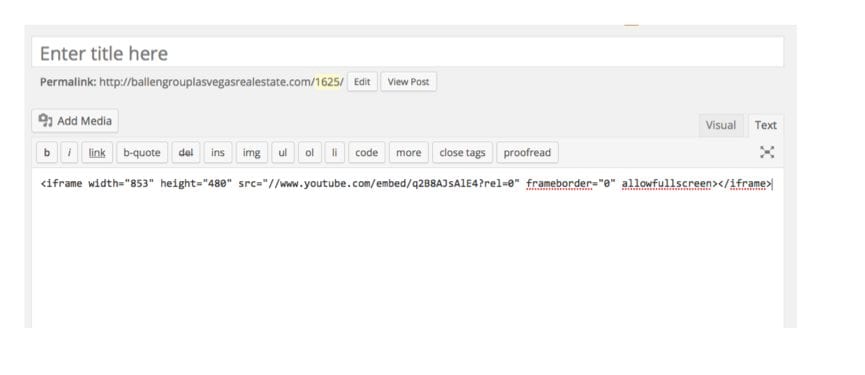Click the close tags button
This screenshot has width=865, height=375.
click(x=462, y=153)
